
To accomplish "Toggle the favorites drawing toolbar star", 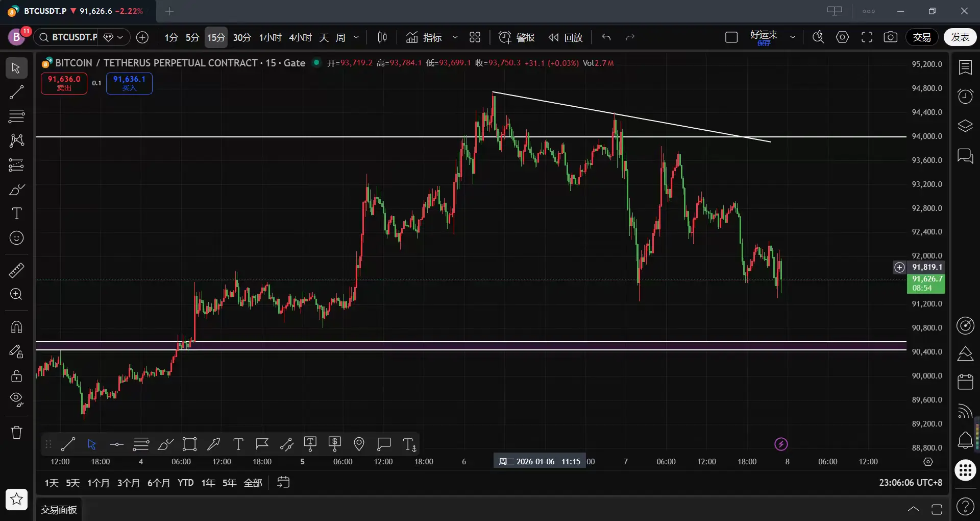I will (16, 499).
